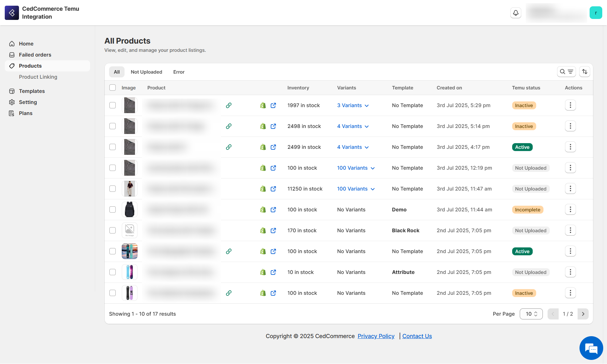Open the search and filter tool

566,72
